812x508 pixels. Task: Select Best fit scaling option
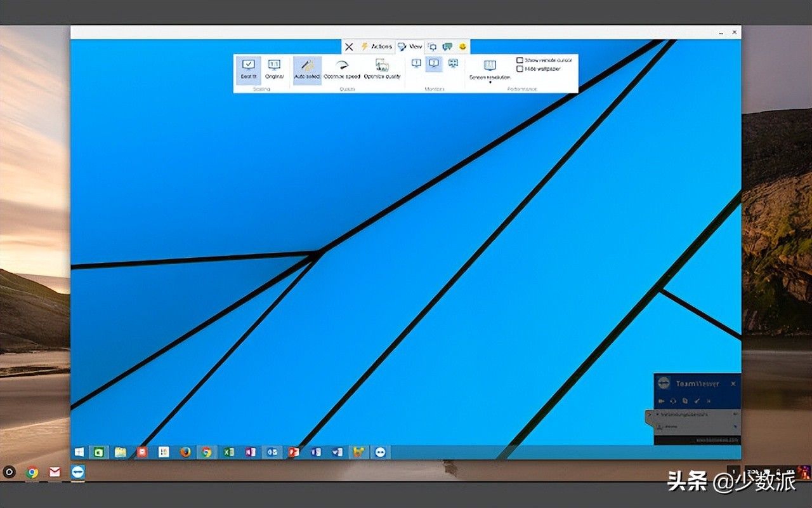point(248,69)
